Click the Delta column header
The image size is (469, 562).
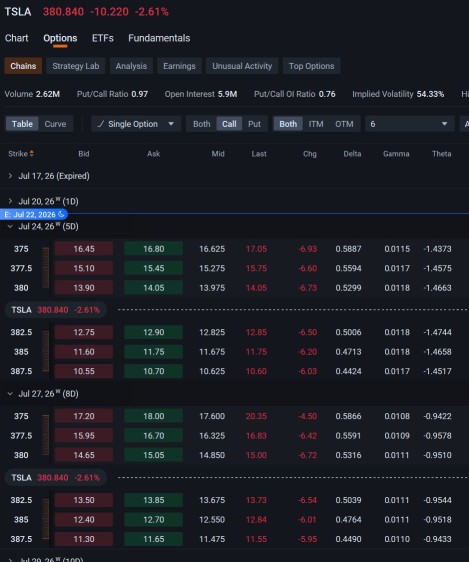tap(352, 154)
